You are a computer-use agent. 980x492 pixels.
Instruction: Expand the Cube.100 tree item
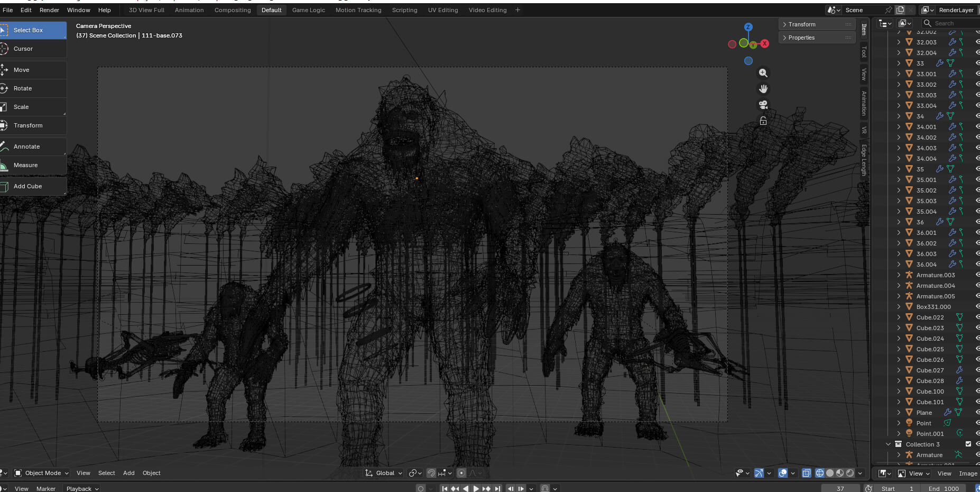(x=899, y=391)
